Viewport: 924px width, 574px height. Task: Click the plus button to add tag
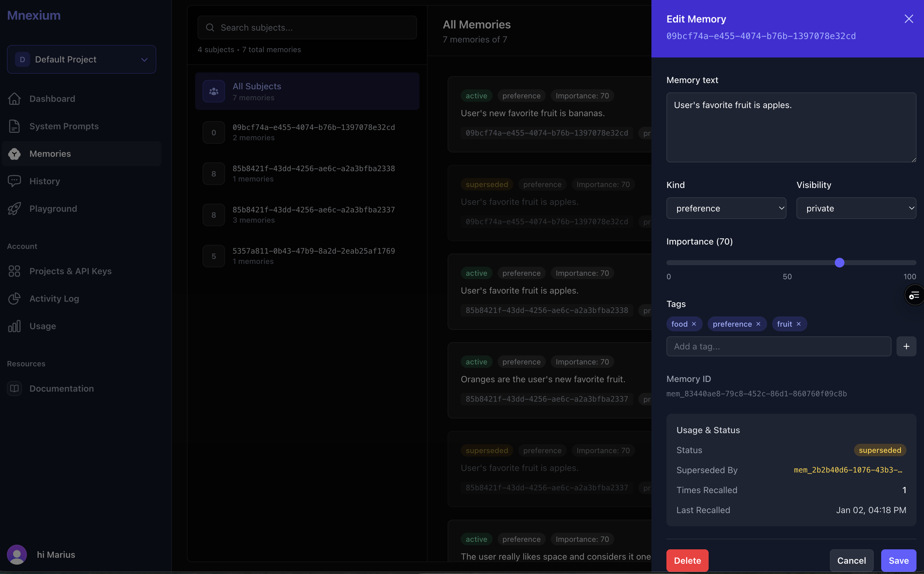coord(906,346)
